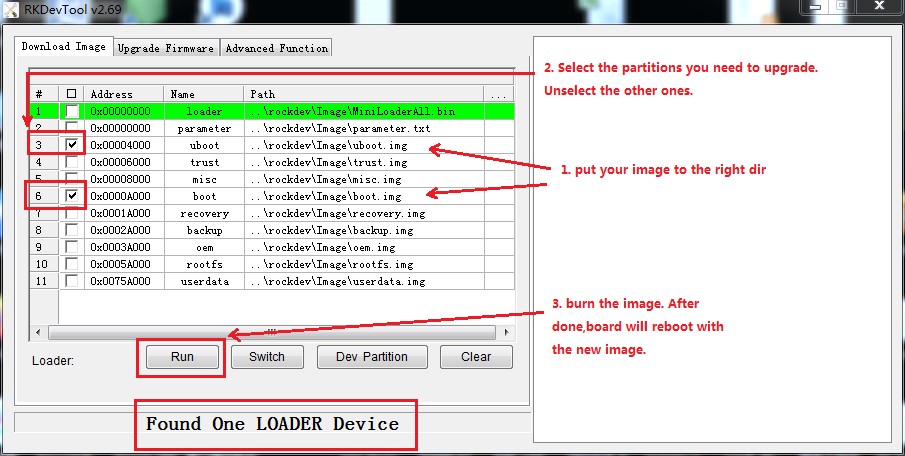Check the misc partition checkbox
Viewport: 905px width, 456px height.
pos(72,180)
